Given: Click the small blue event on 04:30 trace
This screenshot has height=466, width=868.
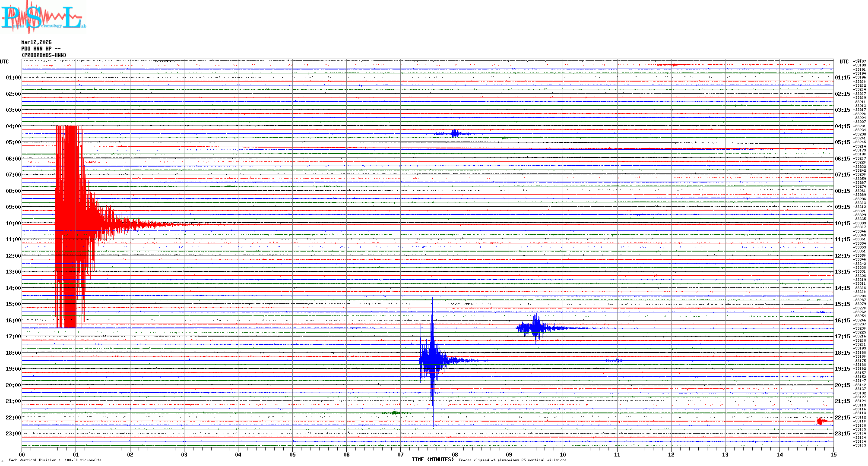Looking at the screenshot, I should [454, 134].
